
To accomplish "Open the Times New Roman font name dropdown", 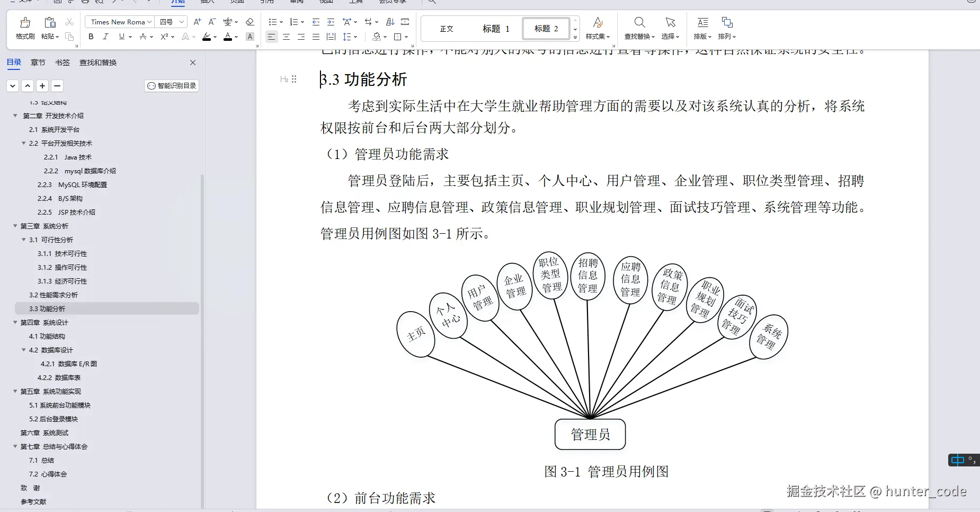I will pos(149,22).
